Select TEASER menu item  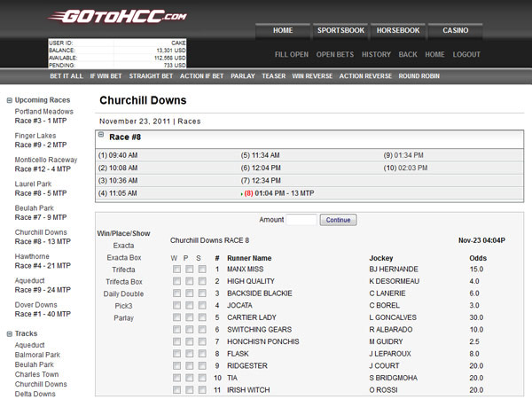[273, 76]
